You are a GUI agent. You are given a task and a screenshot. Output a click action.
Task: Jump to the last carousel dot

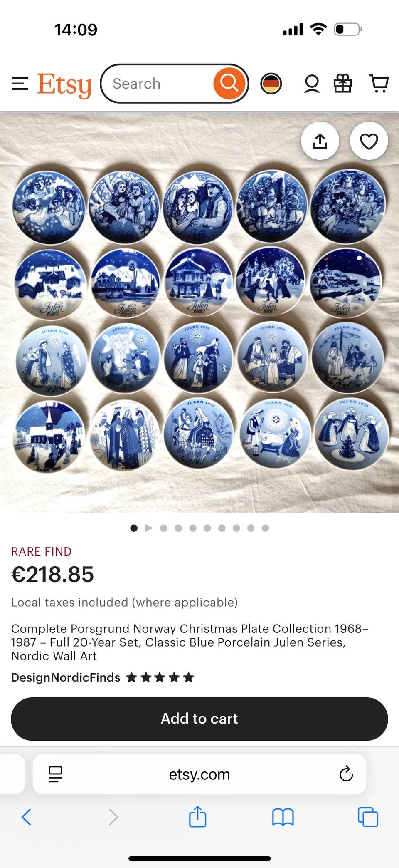coord(265,528)
